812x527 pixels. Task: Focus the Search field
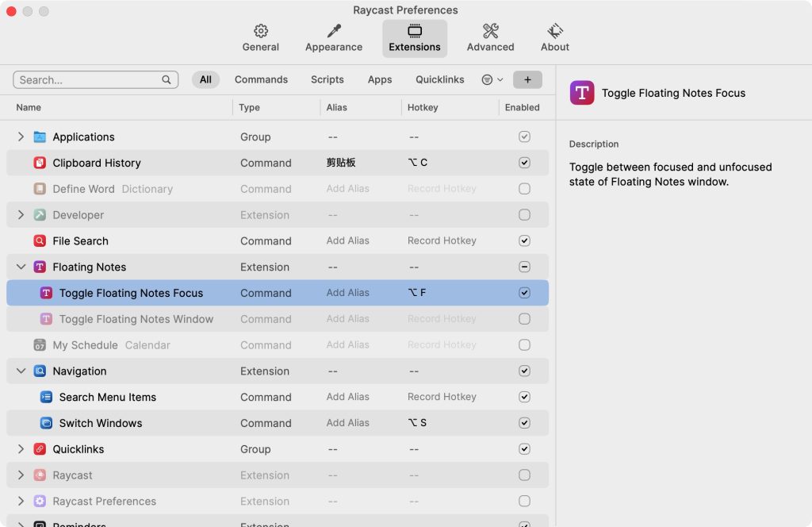(x=96, y=80)
